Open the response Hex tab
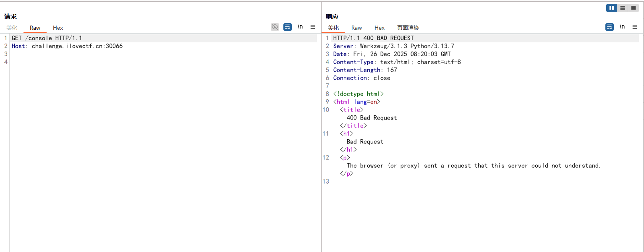644x252 pixels. (380, 28)
